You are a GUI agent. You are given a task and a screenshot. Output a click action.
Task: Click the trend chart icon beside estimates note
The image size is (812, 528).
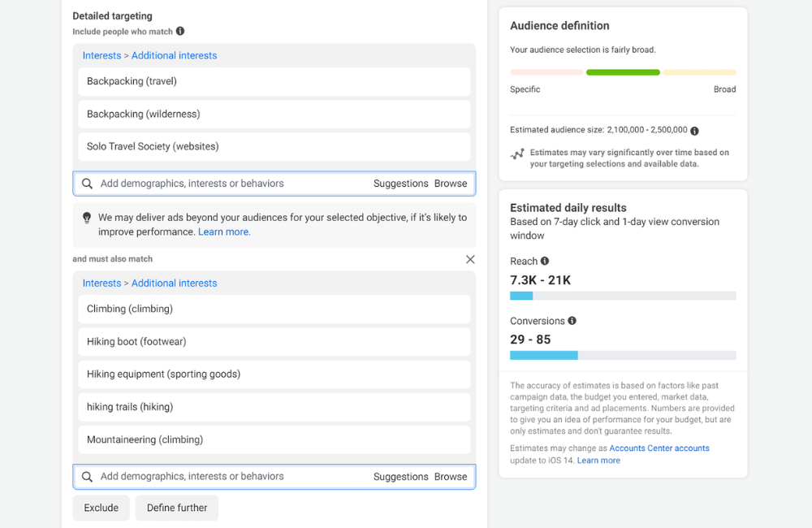[x=519, y=155]
